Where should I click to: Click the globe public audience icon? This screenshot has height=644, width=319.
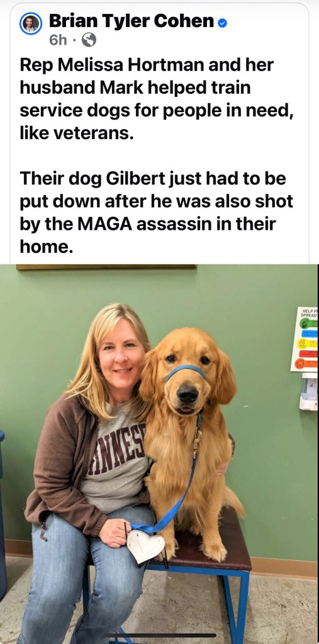[89, 40]
